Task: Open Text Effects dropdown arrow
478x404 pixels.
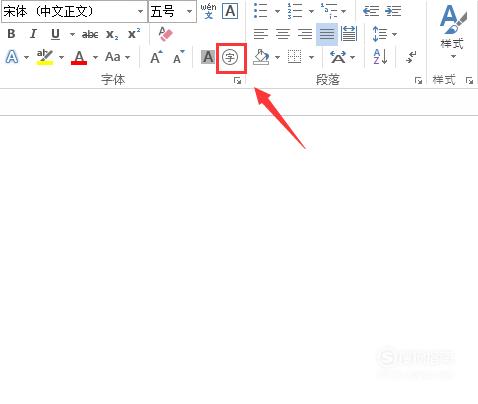Action: pos(26,57)
